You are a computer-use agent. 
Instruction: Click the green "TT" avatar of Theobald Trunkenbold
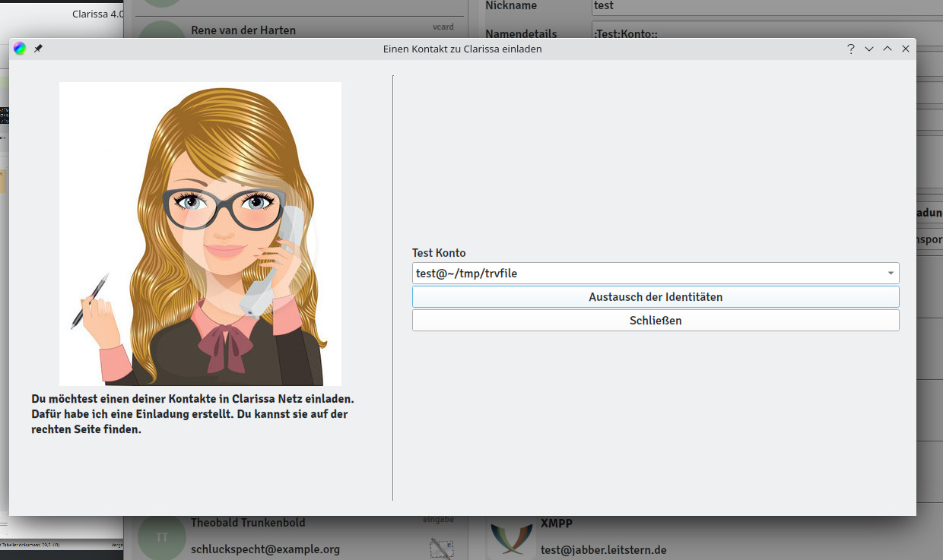click(x=161, y=537)
